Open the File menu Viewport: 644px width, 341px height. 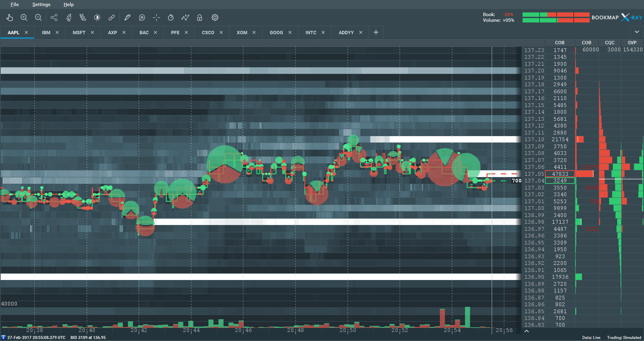(14, 4)
